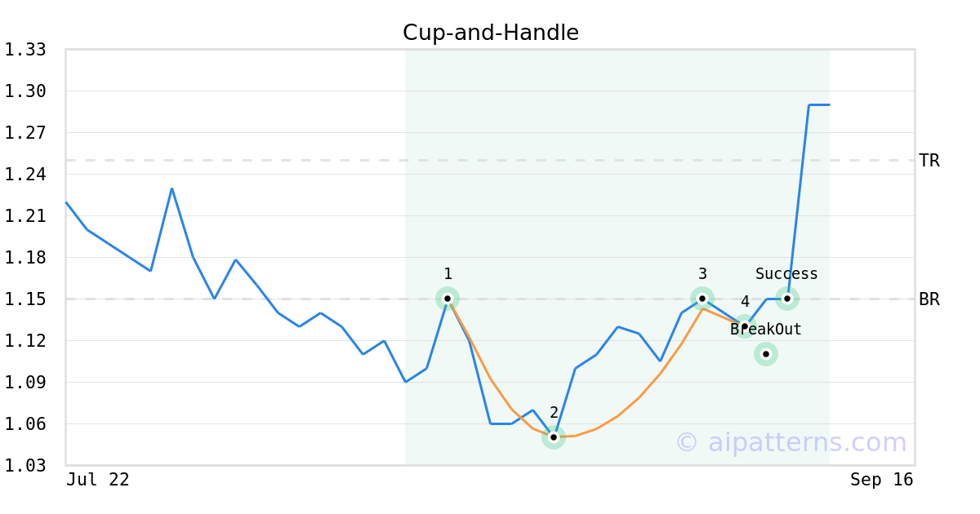This screenshot has width=980, height=514.
Task: Click the BreakOut text label
Action: (766, 330)
